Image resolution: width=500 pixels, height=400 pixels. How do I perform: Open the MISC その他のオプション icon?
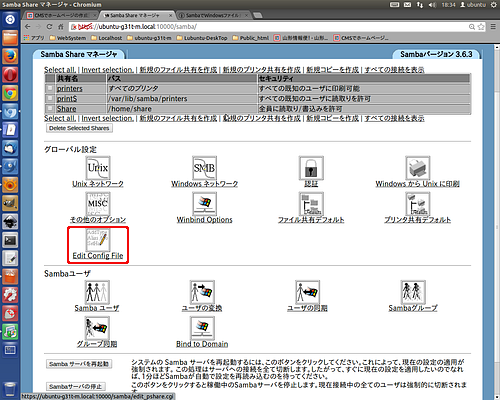98,204
